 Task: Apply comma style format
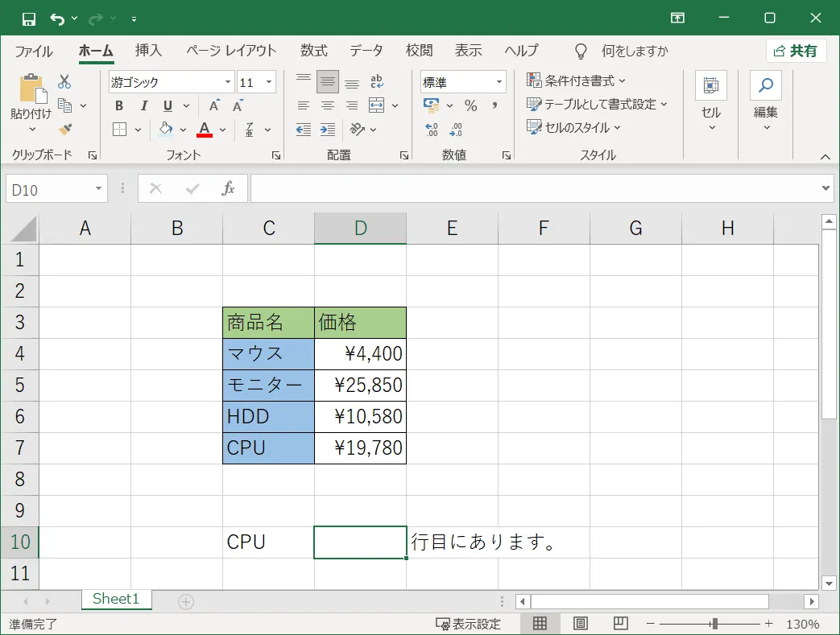coord(495,105)
